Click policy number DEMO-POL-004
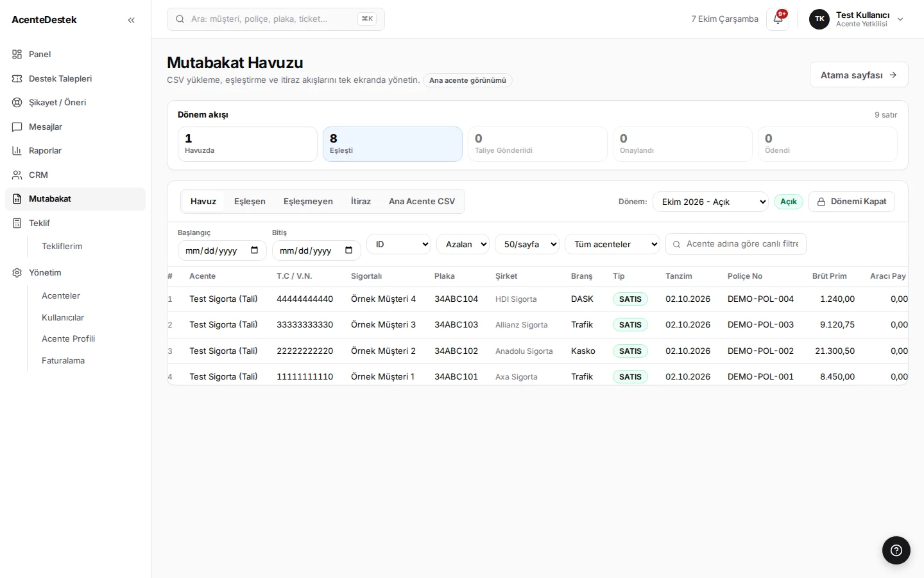This screenshot has height=578, width=924. pos(760,299)
